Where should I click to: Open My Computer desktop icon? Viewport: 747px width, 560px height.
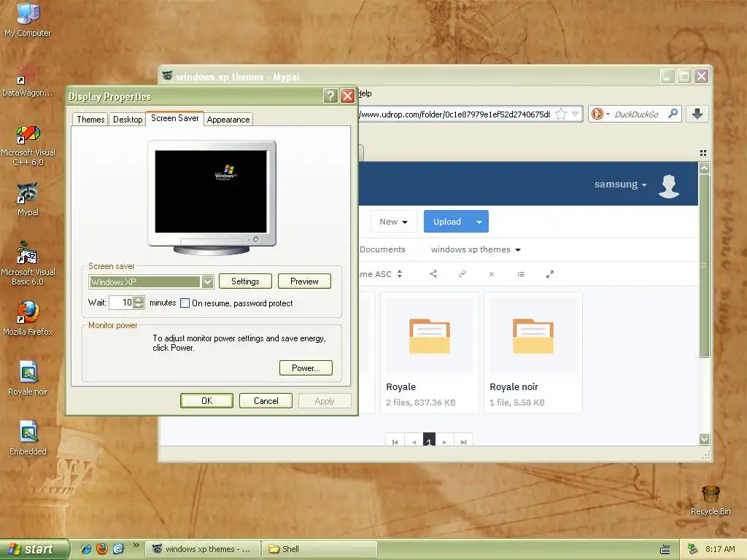tap(28, 20)
